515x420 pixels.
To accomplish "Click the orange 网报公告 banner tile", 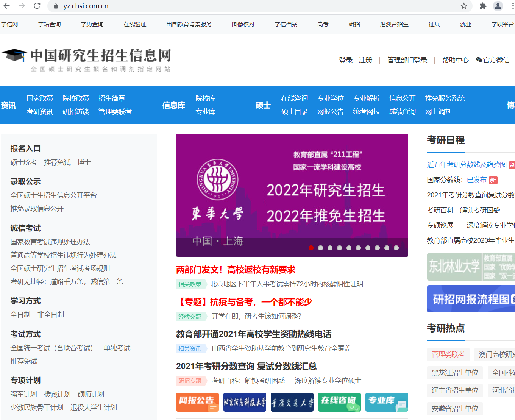I will (197, 402).
